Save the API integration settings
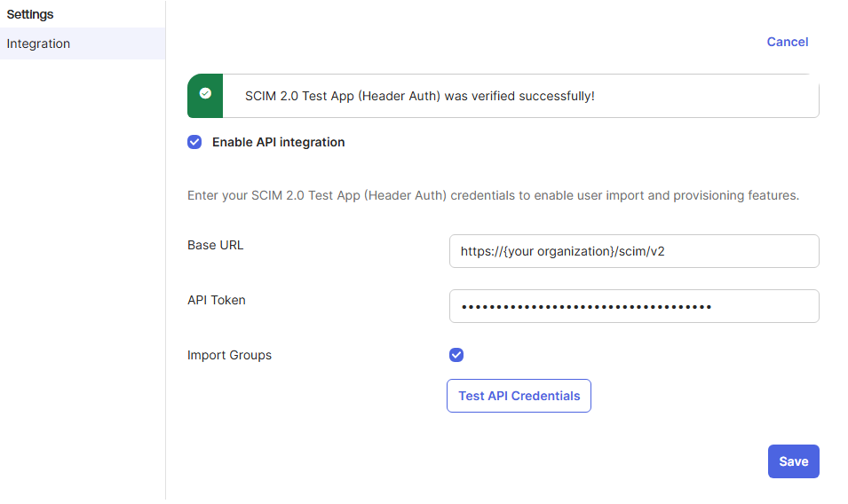This screenshot has width=848, height=504. coord(793,461)
